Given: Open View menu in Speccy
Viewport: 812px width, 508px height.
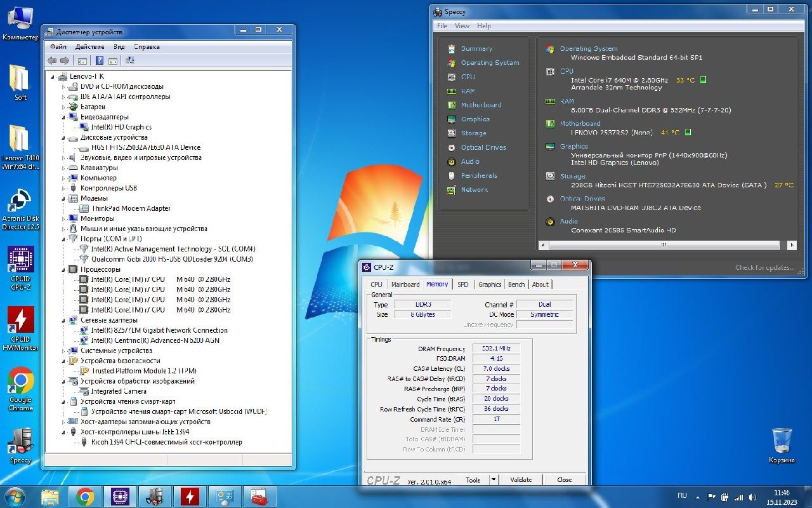Looking at the screenshot, I should click(462, 26).
